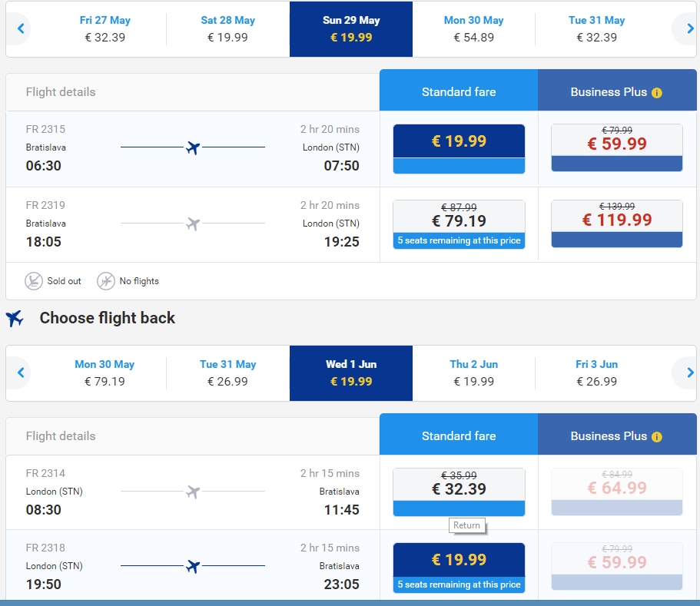
Task: Select €19.99 return fare for FR 2318
Action: click(459, 568)
